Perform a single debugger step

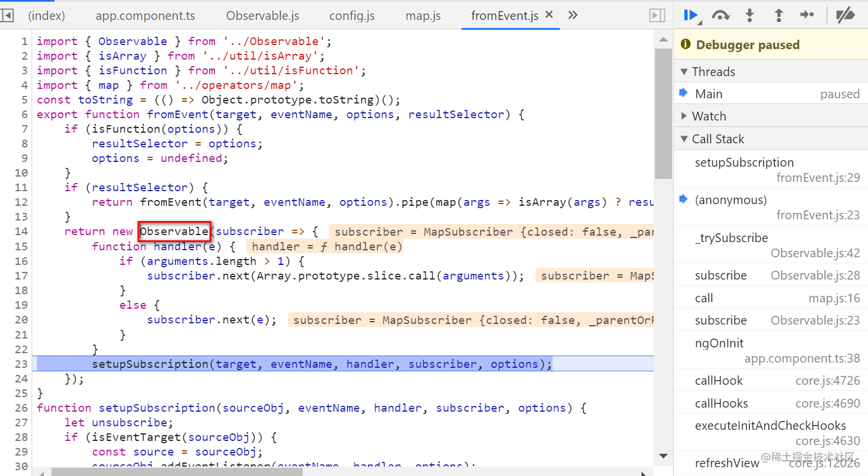(808, 15)
